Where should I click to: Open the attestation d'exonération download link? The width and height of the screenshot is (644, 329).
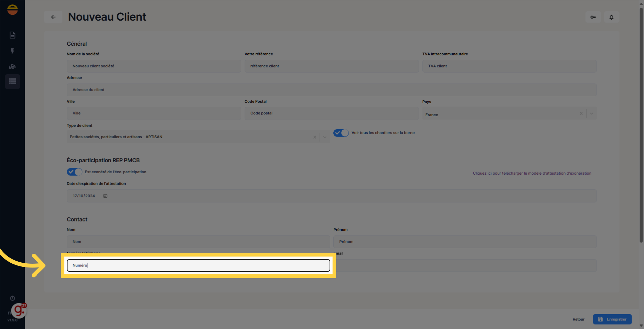532,173
